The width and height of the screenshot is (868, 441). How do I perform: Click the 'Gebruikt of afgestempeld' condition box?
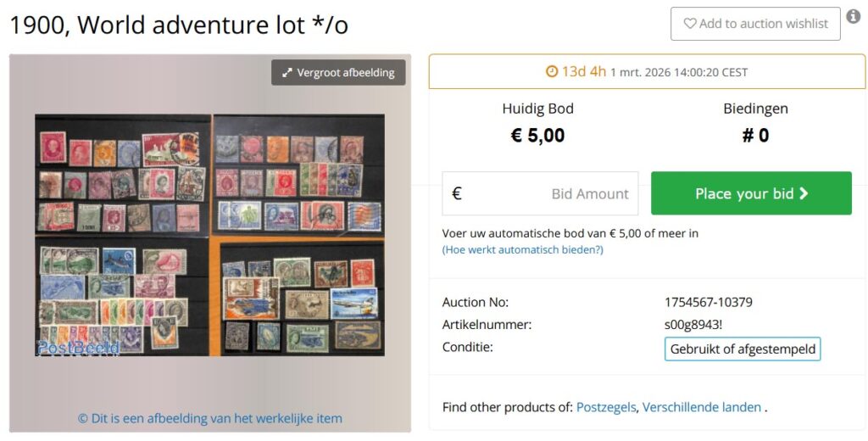(743, 349)
